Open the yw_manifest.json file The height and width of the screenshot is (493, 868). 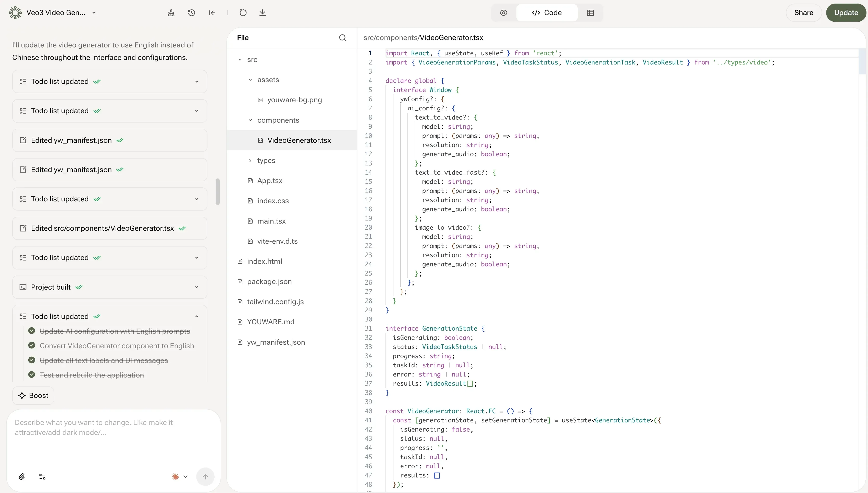point(276,342)
